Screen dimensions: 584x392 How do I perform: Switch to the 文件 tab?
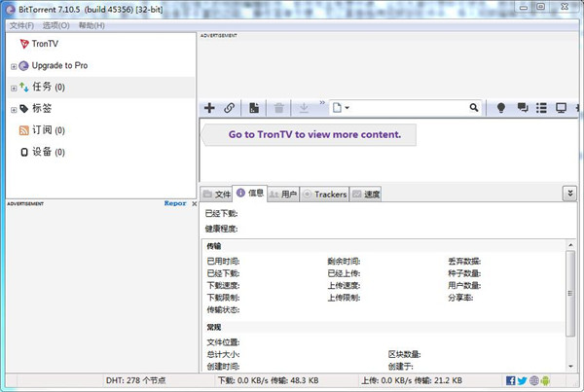(216, 195)
